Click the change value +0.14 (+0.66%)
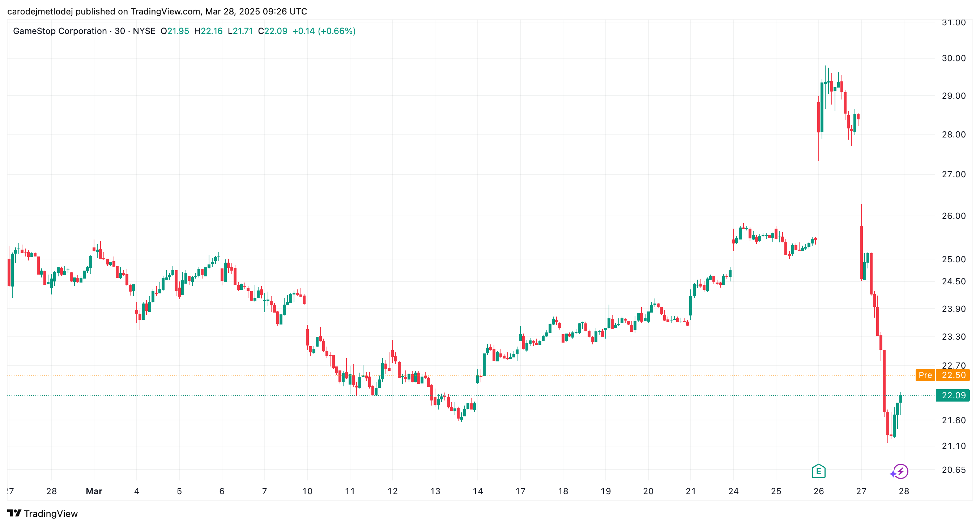The height and width of the screenshot is (526, 980). click(324, 31)
